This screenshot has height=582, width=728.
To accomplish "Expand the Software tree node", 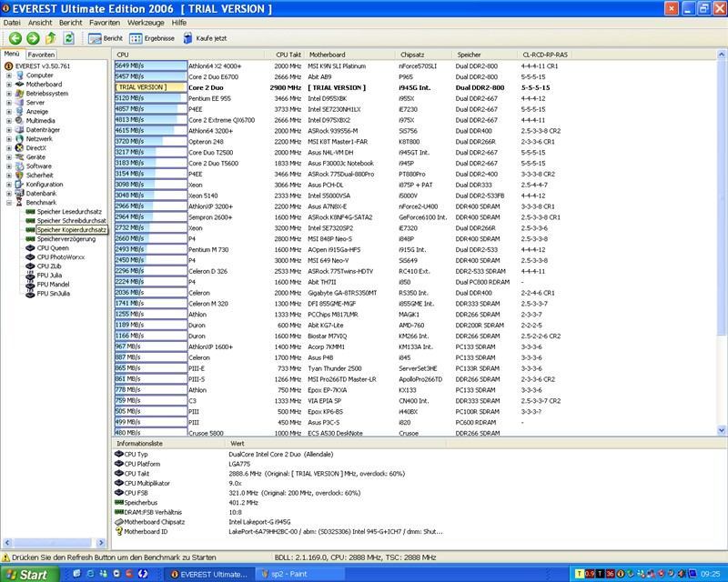I will (x=9, y=166).
